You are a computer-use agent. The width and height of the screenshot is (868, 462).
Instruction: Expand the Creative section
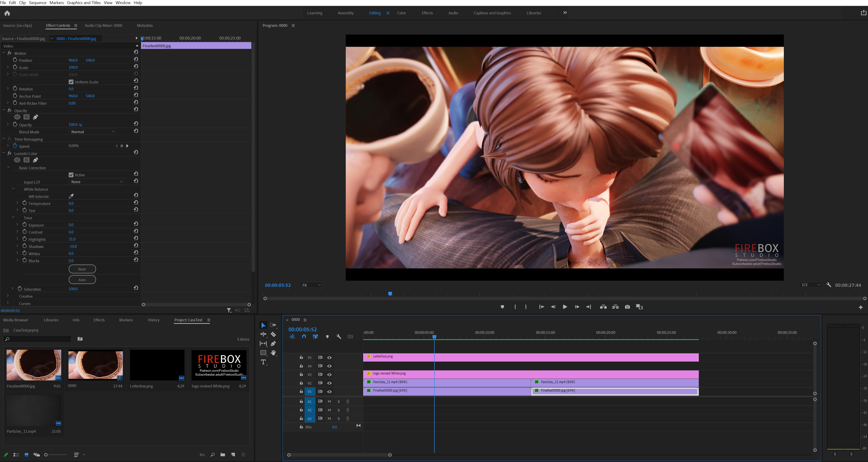coord(8,296)
